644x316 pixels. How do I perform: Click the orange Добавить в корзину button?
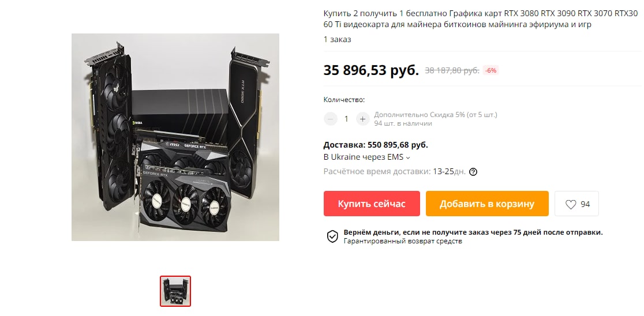click(x=486, y=204)
